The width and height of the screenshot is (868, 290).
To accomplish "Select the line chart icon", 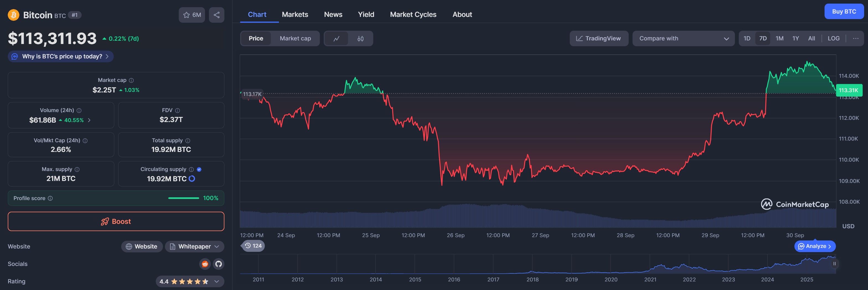I will pos(336,38).
